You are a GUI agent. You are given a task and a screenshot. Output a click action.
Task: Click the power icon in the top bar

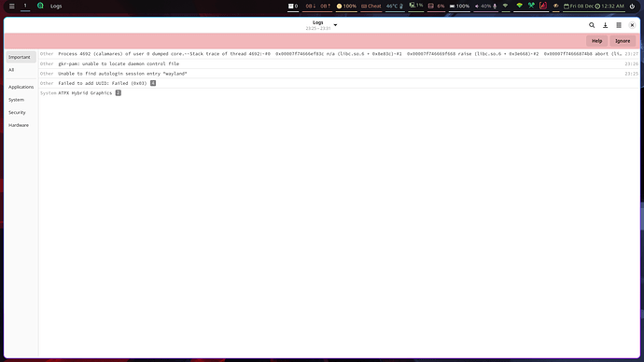click(x=632, y=7)
